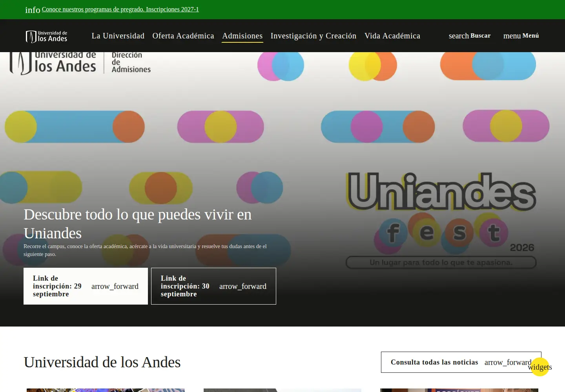Open the 30 septiembre inscription link
Image resolution: width=565 pixels, height=392 pixels.
213,286
